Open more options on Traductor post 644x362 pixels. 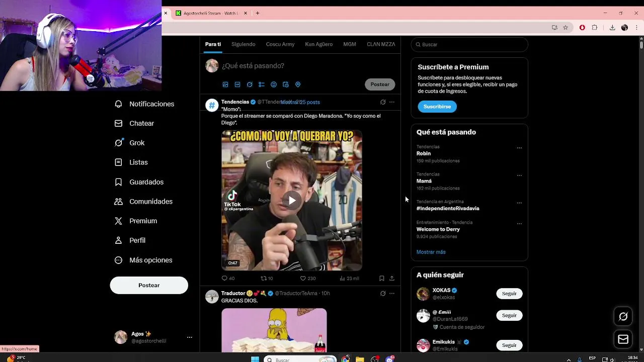[392, 294]
